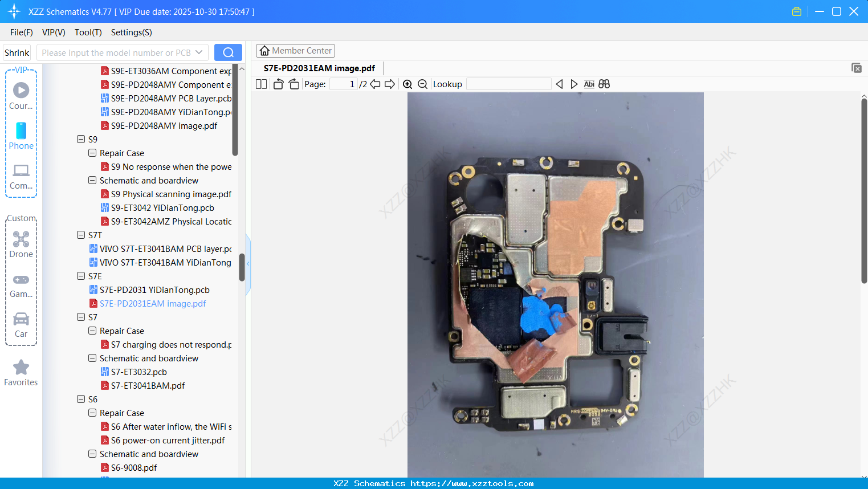Open S6 power-on current jitter.pdf

tap(163, 440)
